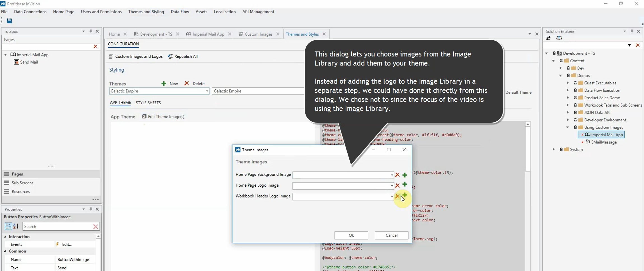The width and height of the screenshot is (644, 271).
Task: Toggle categorized view in Properties panel
Action: click(x=8, y=226)
